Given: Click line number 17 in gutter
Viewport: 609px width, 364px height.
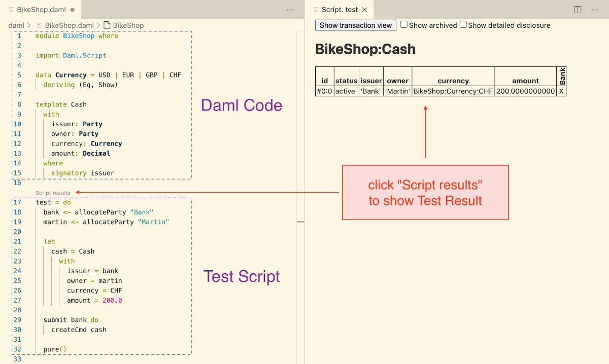Looking at the screenshot, I should [x=17, y=202].
